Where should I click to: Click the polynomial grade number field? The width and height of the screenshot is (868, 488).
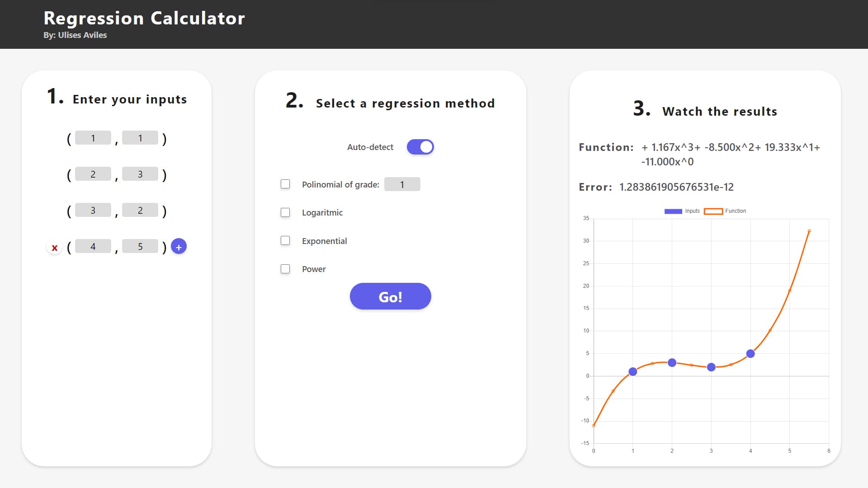402,184
